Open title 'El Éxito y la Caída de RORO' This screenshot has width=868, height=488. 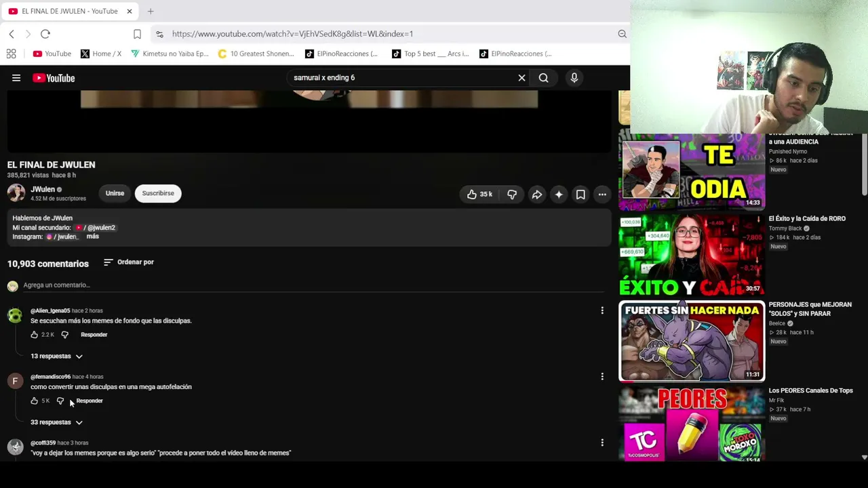click(x=807, y=219)
